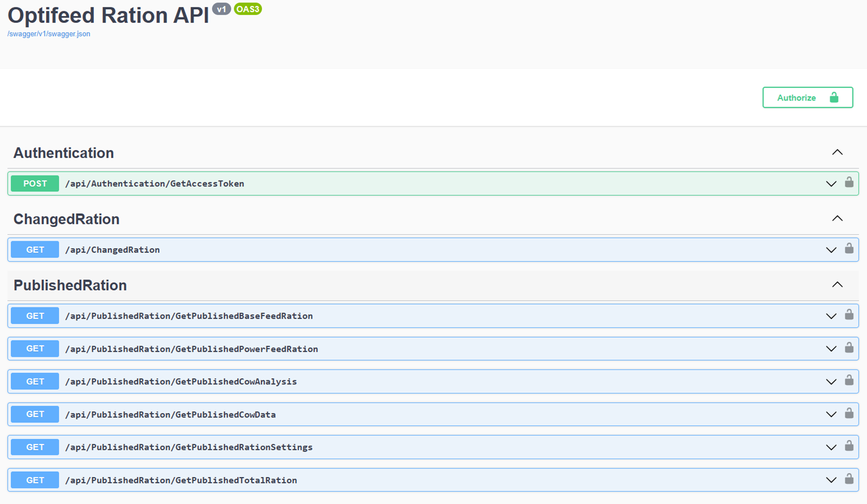
Task: Click lock icon for GetPublishedTotalRation
Action: [x=849, y=479]
